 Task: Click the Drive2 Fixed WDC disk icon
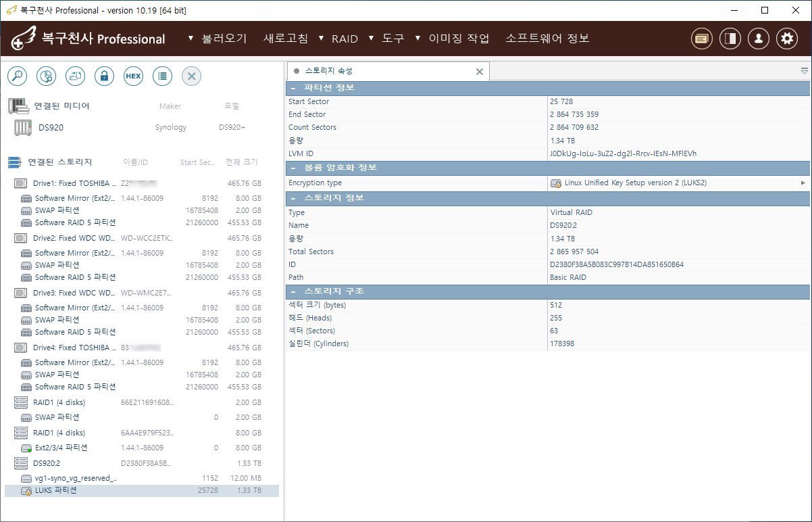(21, 238)
